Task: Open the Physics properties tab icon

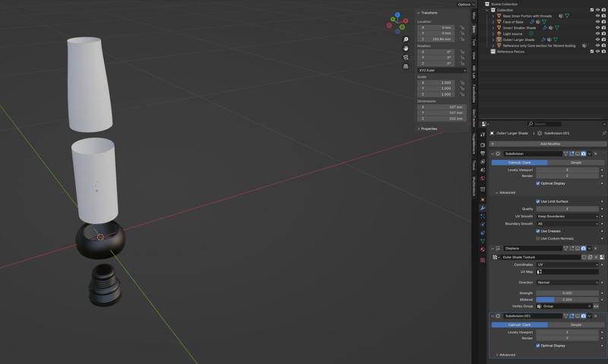Action: click(x=483, y=224)
